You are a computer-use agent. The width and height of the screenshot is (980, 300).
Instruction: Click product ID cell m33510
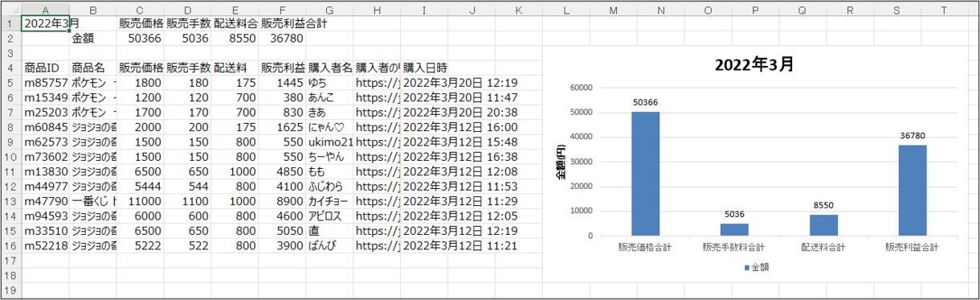pos(46,231)
